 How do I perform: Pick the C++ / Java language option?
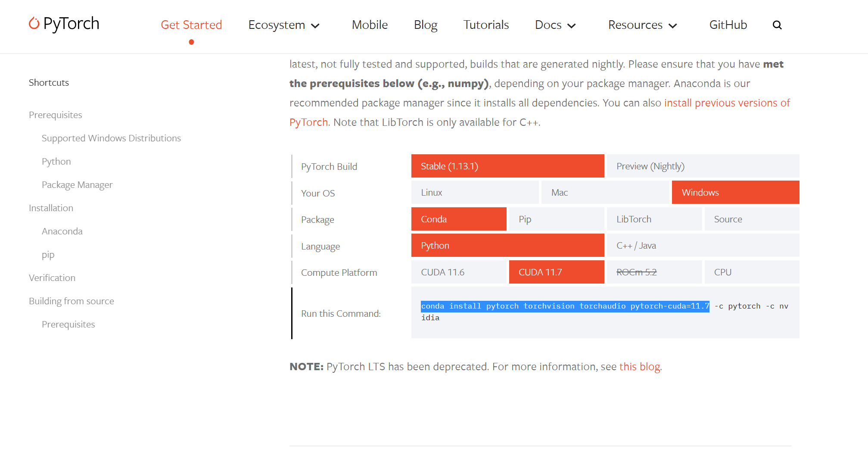[x=703, y=245]
